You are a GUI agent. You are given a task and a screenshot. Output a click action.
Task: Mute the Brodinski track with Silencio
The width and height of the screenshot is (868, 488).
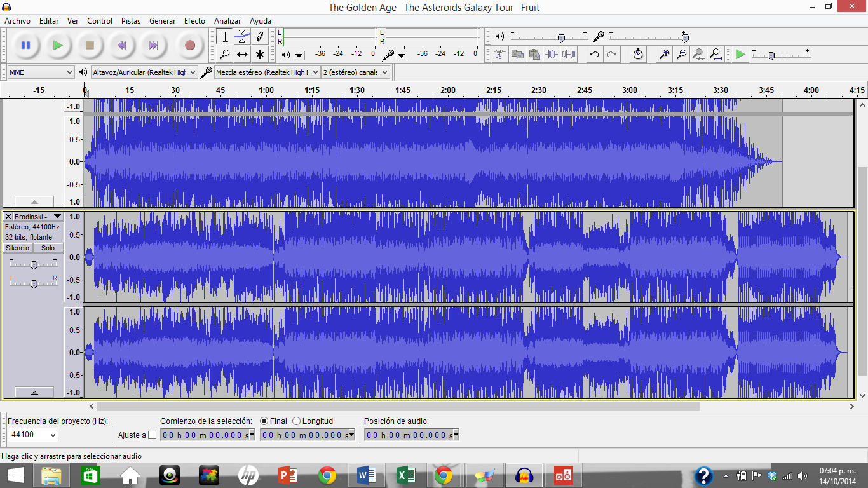coord(18,248)
